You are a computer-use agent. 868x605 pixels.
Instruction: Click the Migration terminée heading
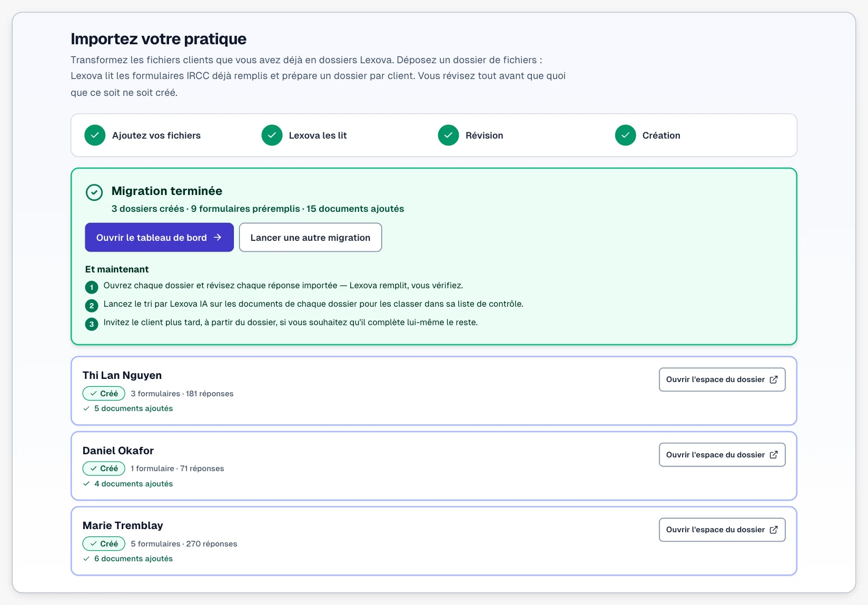(x=167, y=191)
